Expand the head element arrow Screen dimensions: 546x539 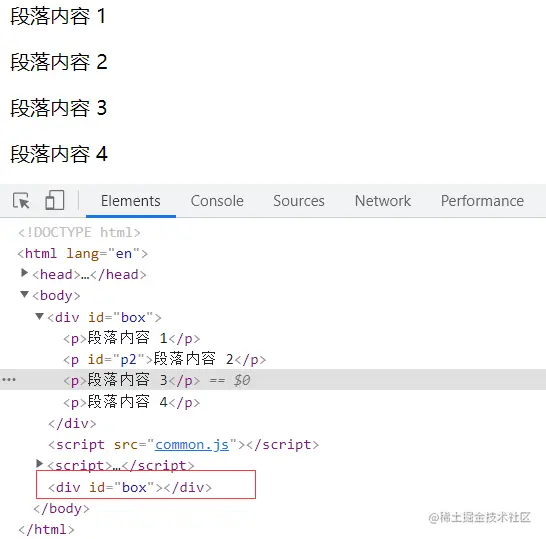pyautogui.click(x=24, y=273)
